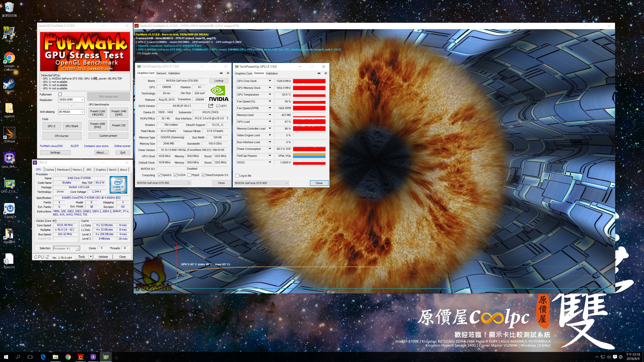Open the taskbar Search icon
Viewport: 644px width, 362px height.
tap(18, 357)
